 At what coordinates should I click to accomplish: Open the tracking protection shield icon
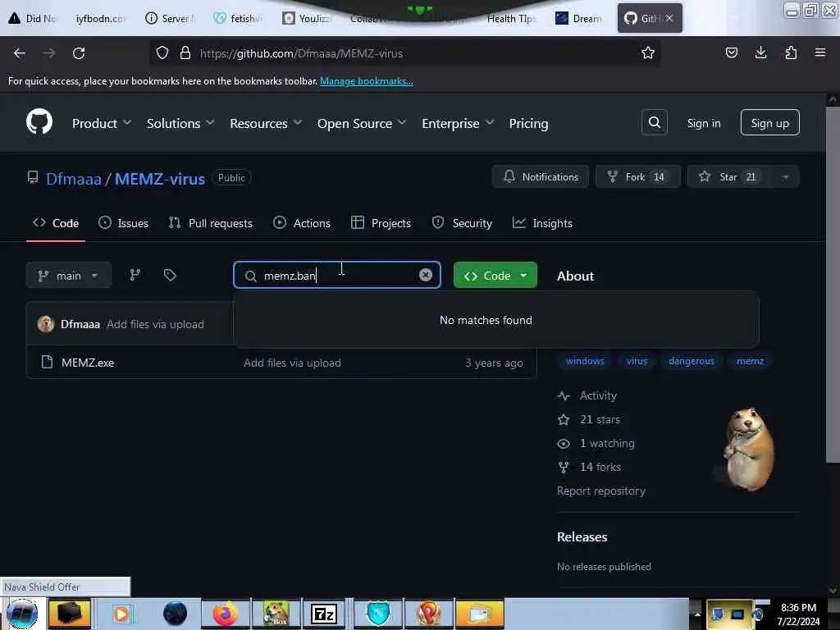[x=162, y=53]
